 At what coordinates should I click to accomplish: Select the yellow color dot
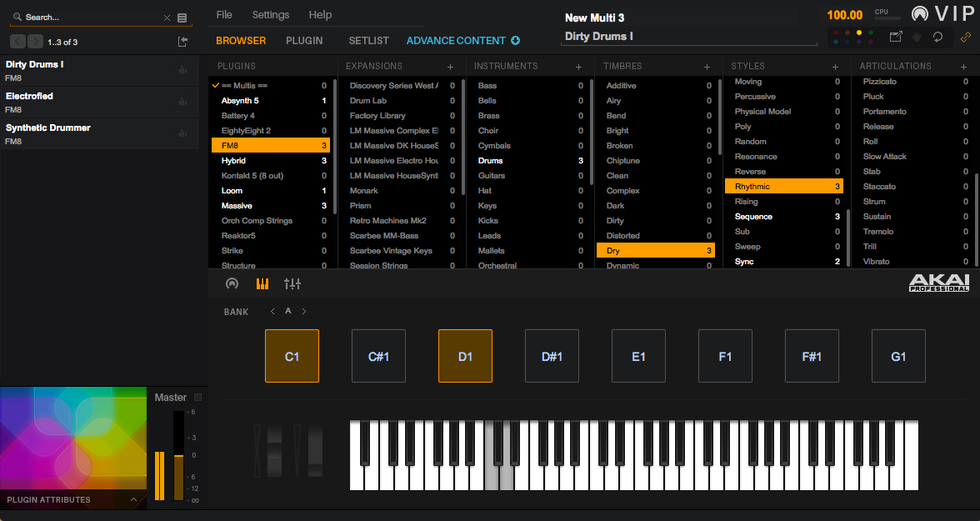tap(858, 33)
